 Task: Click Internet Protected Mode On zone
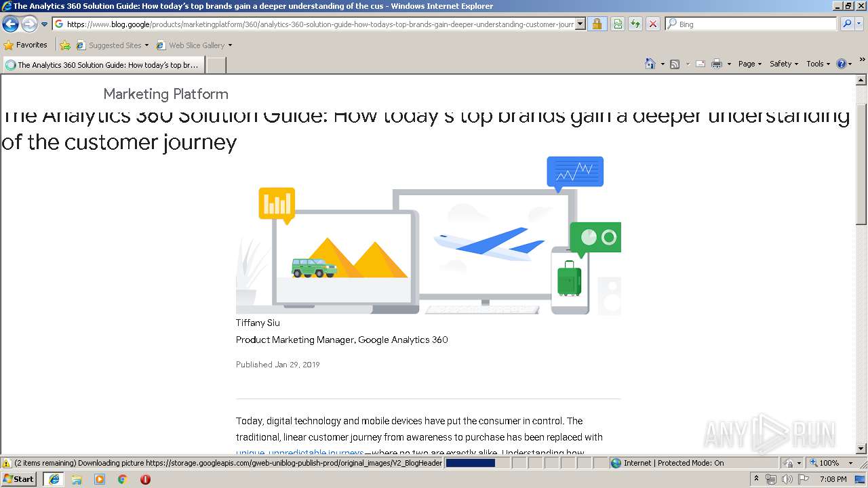click(667, 463)
